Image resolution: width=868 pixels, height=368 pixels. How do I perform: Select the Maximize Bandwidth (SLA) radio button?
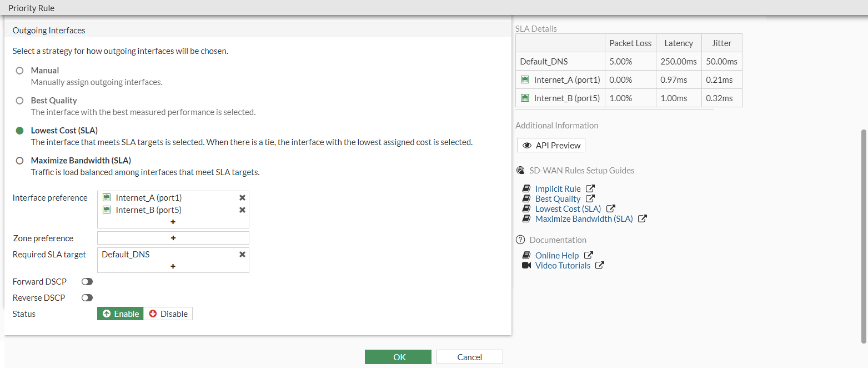[x=20, y=161]
